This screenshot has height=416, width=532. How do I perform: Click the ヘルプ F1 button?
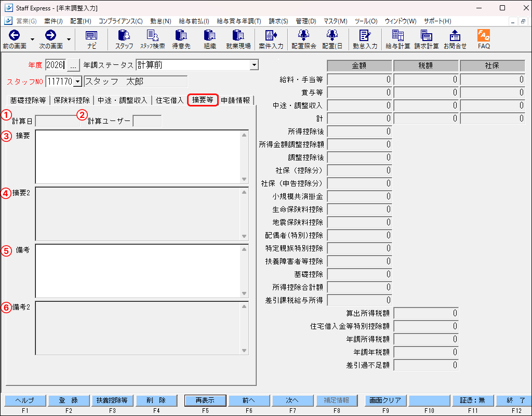click(25, 400)
